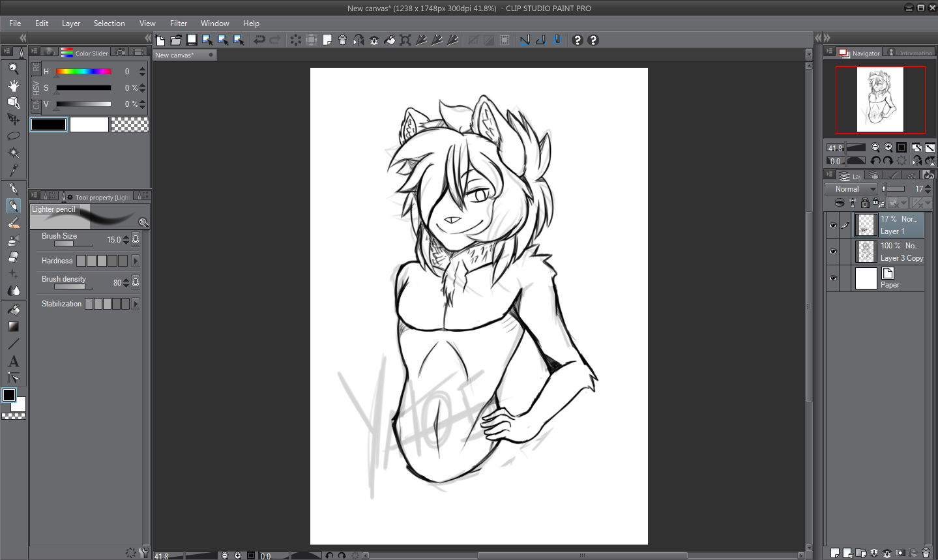Open the Tool property panel menu
Image resolution: width=938 pixels, height=560 pixels.
point(35,195)
